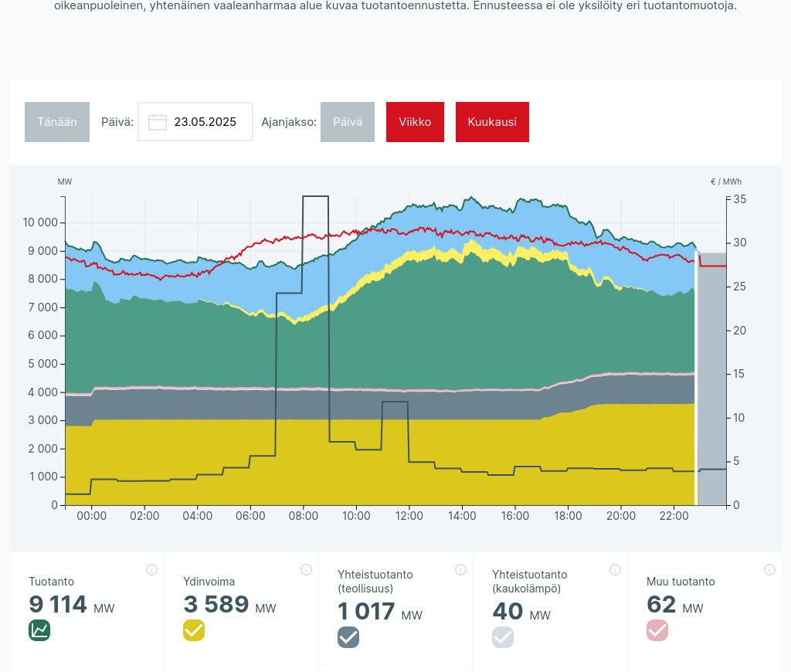Click the info icon on Tuotanto card

(151, 570)
